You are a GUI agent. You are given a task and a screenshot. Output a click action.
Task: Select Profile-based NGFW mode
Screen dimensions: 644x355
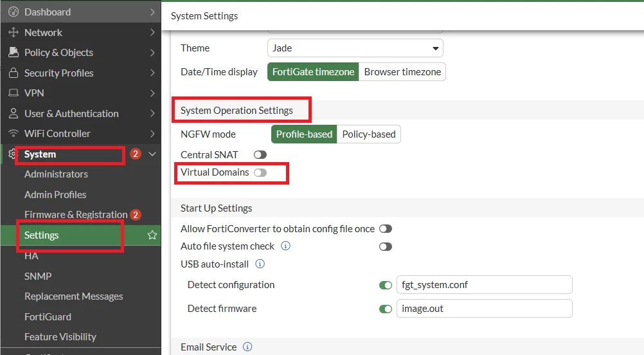[x=304, y=134]
